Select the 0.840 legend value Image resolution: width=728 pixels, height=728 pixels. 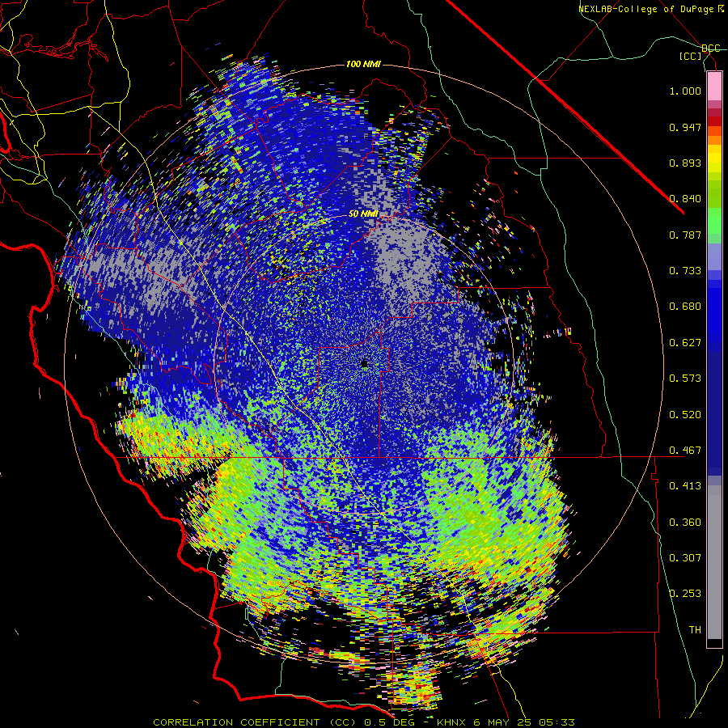coord(685,199)
